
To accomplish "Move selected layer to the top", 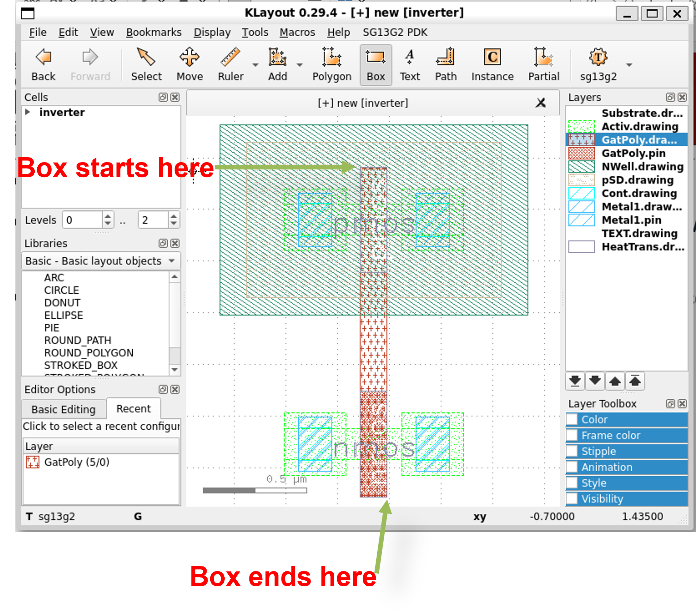I will 635,381.
